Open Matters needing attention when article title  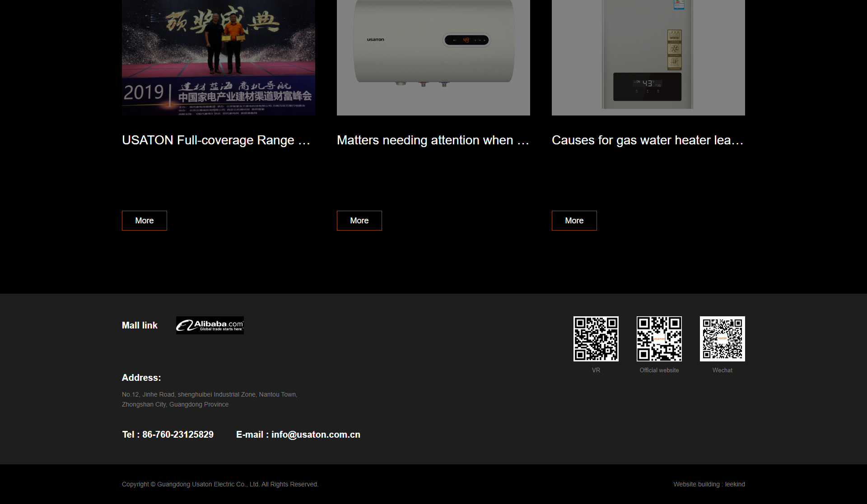coord(433,140)
